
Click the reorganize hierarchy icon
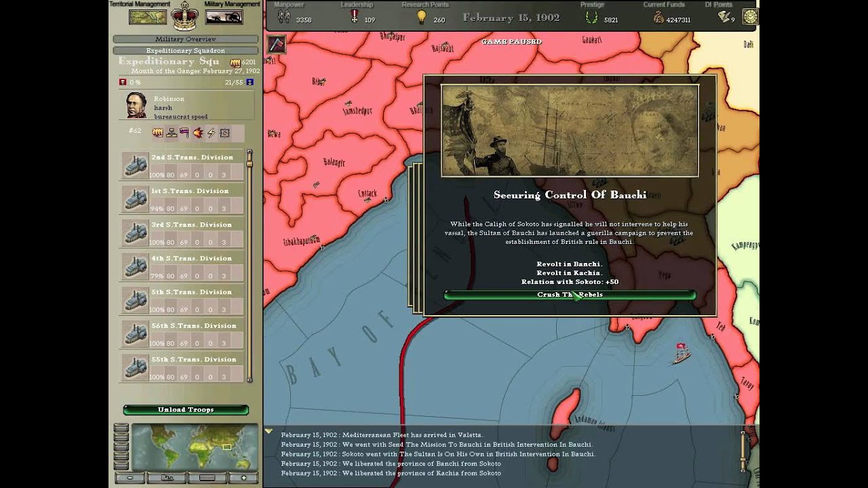pos(171,133)
